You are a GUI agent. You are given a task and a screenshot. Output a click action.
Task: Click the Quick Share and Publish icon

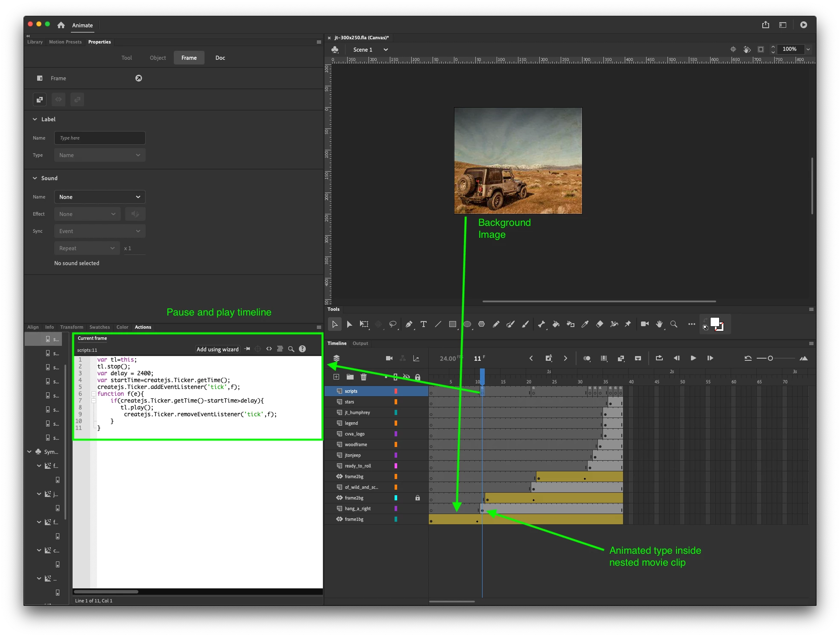pyautogui.click(x=766, y=25)
